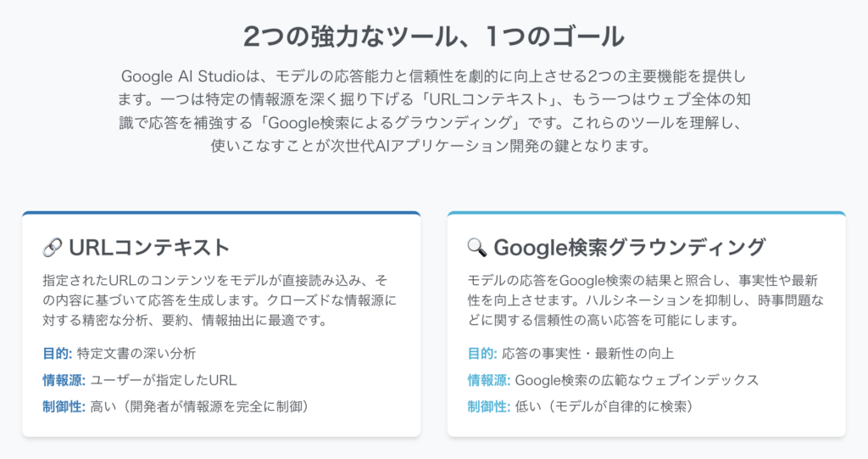
Task: Click the 制御性 label in the URLコンテキスト card
Action: pyautogui.click(x=64, y=406)
